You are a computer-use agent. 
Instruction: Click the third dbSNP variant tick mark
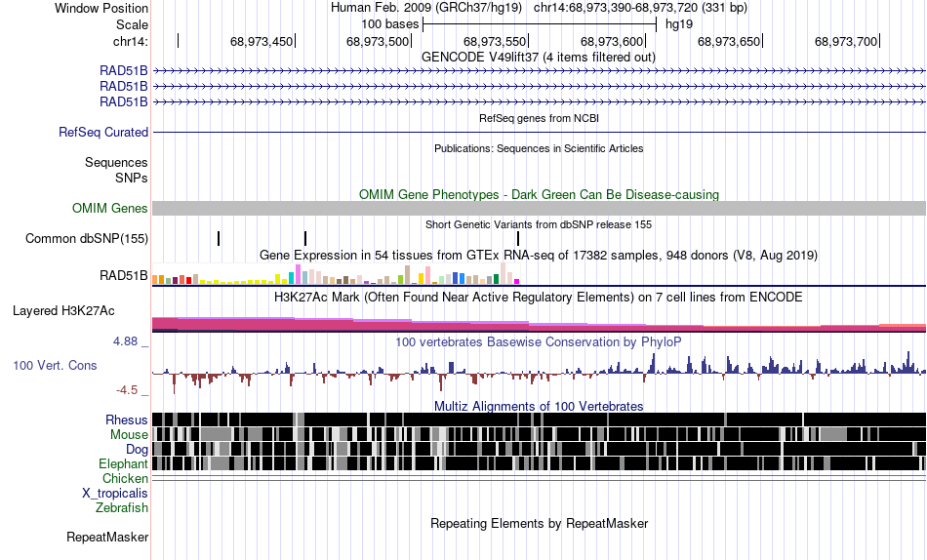(518, 238)
